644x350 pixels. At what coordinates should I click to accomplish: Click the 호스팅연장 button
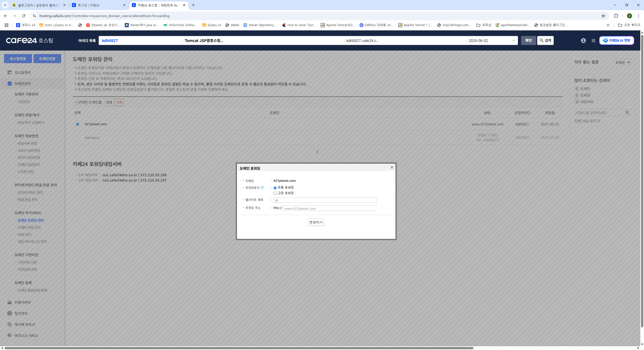(x=18, y=59)
